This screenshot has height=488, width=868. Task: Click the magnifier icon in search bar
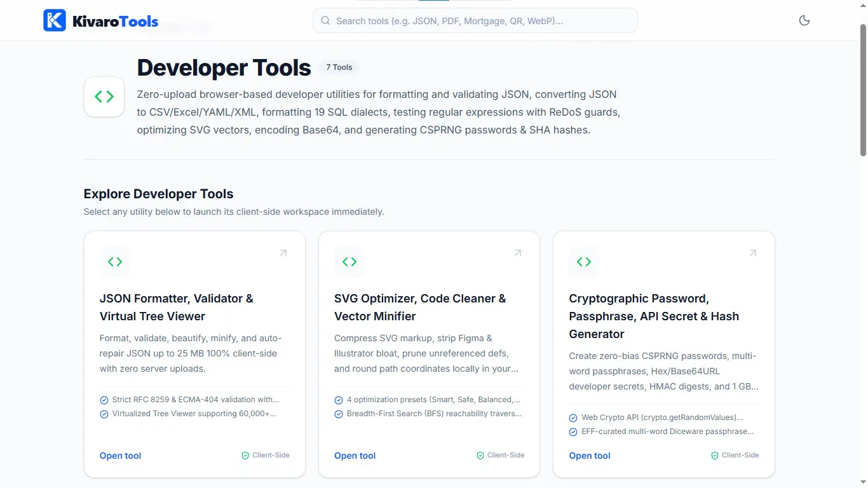pyautogui.click(x=325, y=21)
